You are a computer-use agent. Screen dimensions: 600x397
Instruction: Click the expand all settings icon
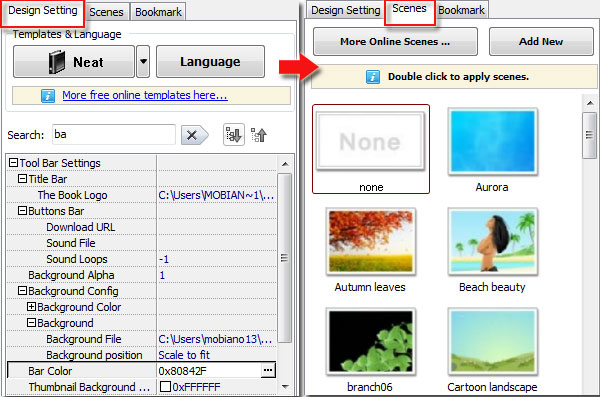coord(233,135)
